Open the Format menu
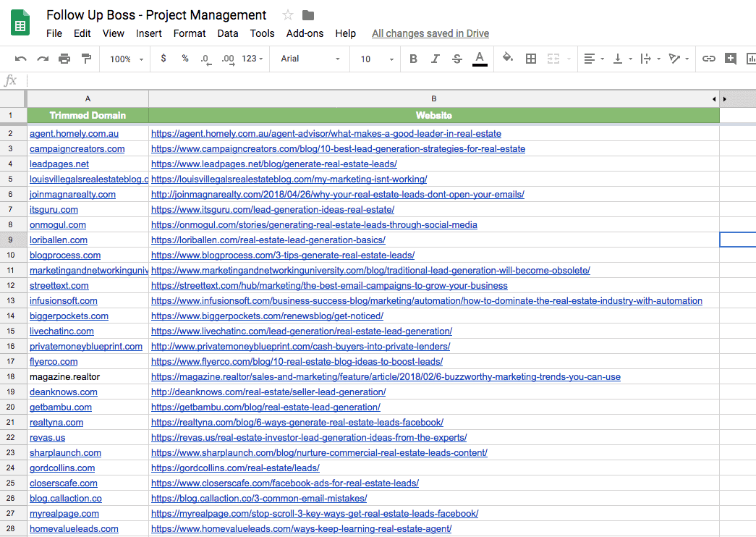The image size is (756, 537). (190, 33)
